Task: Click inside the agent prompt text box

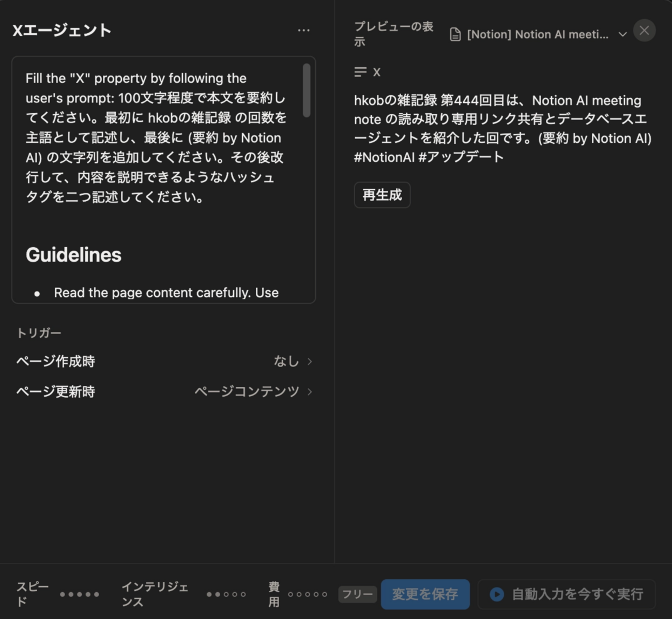Action: click(x=163, y=179)
